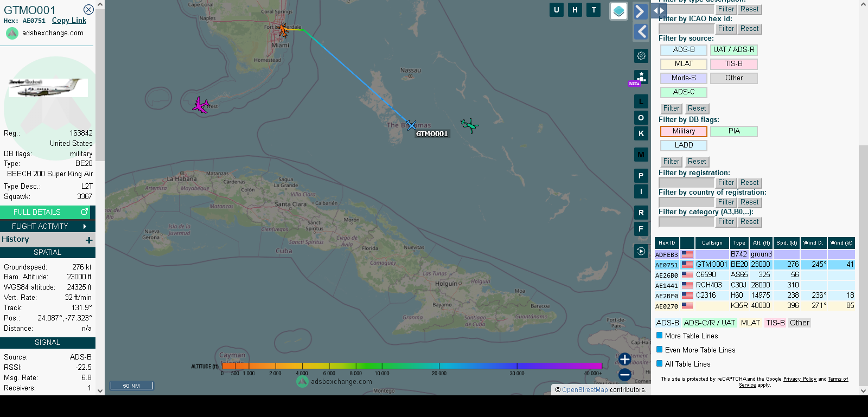This screenshot has height=417, width=868.
Task: Open the BETA stats icon
Action: (x=640, y=78)
